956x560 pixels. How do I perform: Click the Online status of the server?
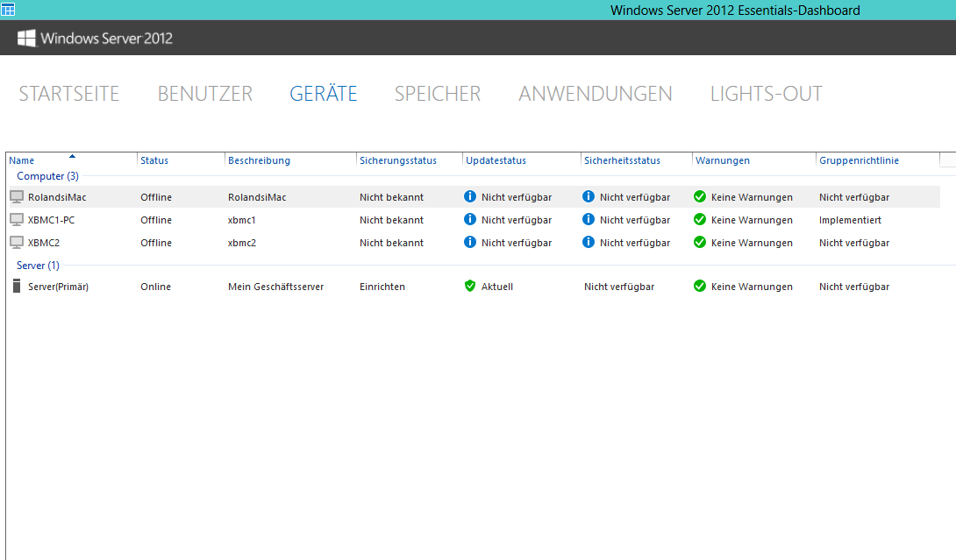tap(155, 287)
